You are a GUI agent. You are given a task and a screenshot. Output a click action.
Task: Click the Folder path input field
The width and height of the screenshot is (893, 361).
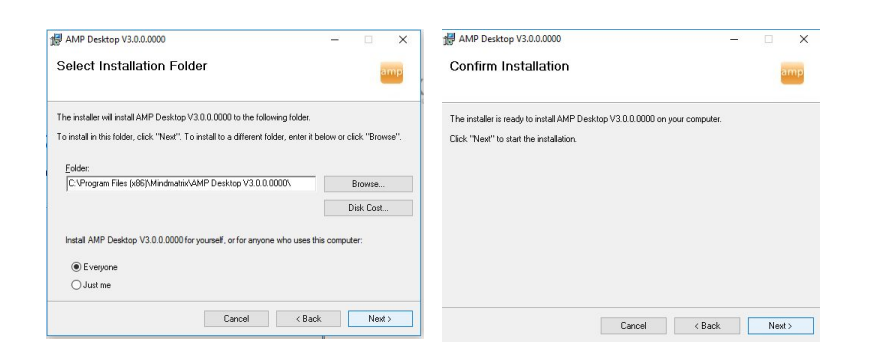[191, 184]
